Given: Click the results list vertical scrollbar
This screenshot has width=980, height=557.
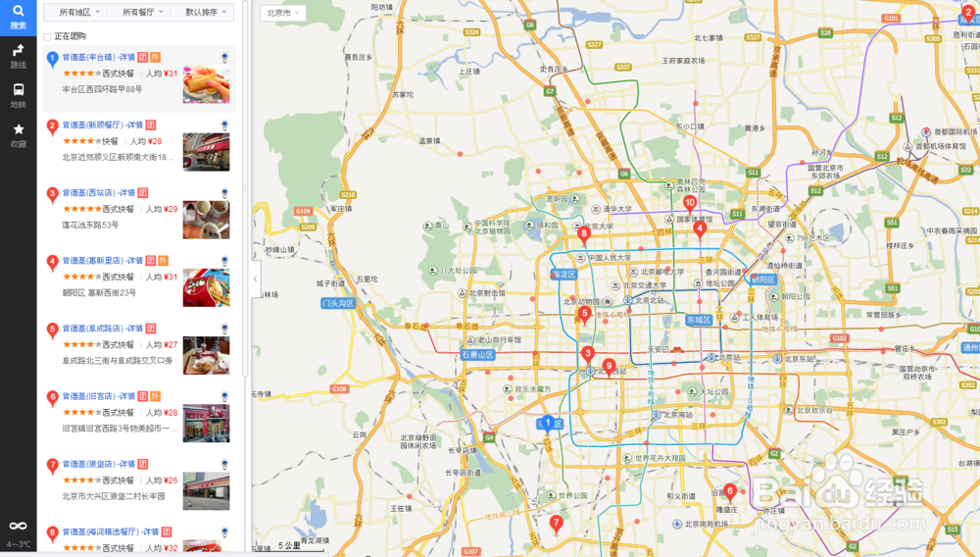Looking at the screenshot, I should coord(244,187).
